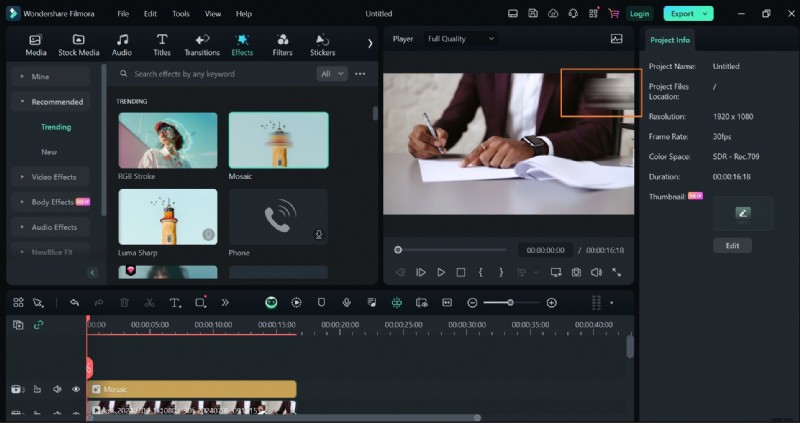
Task: Enter fullscreen preview
Action: coord(617,272)
